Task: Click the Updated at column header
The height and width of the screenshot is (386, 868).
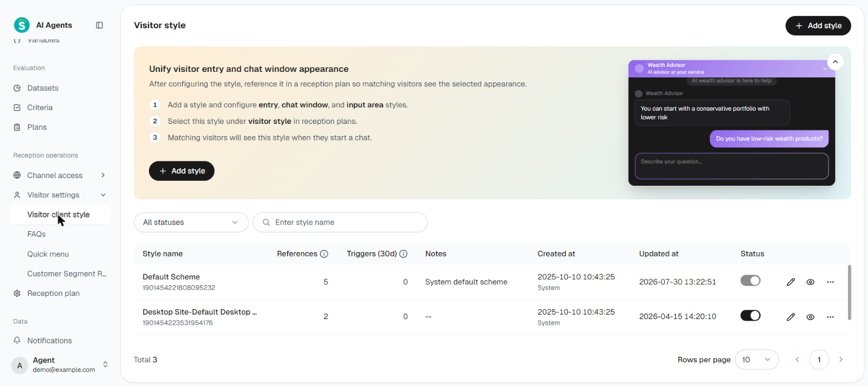Action: pos(659,254)
